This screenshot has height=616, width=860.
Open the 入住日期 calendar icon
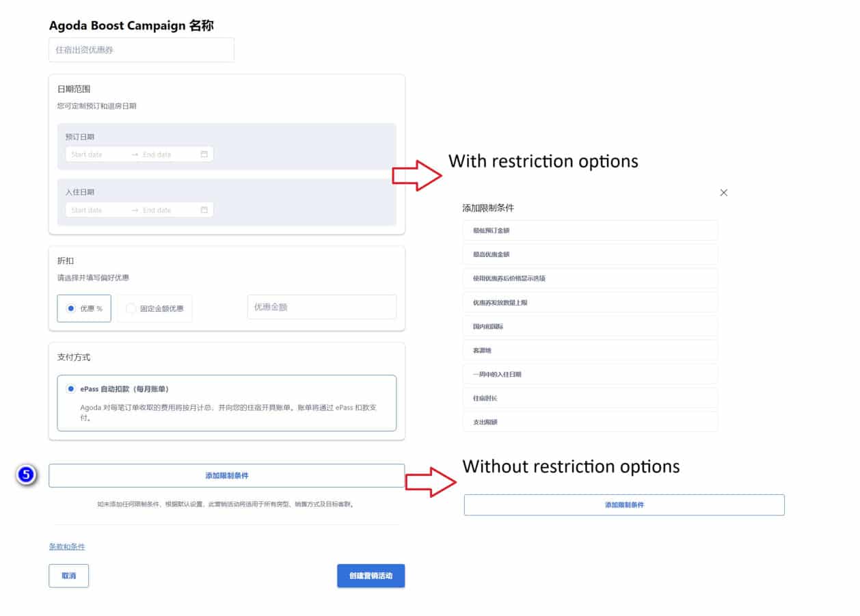coord(204,210)
